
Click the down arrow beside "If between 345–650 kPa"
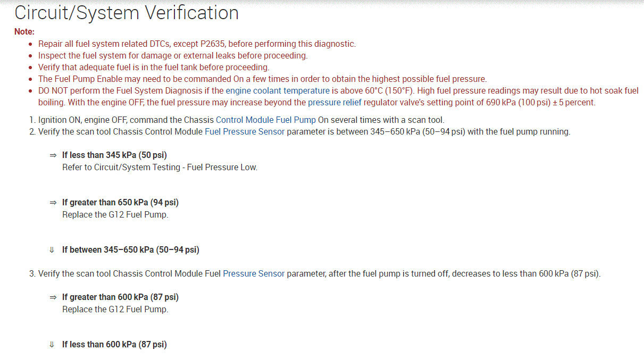[52, 250]
